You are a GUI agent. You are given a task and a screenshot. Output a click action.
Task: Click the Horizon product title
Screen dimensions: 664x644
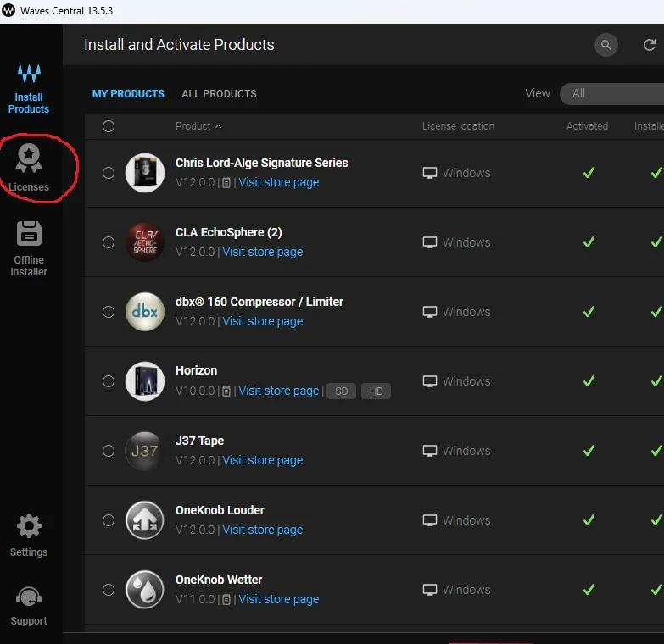(x=196, y=370)
